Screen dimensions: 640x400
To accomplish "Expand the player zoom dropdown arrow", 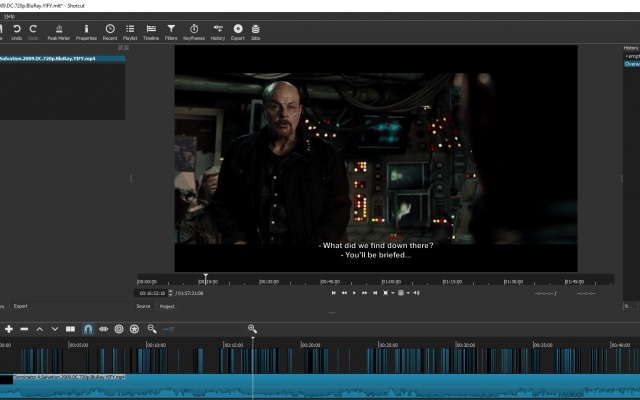I will tap(393, 293).
